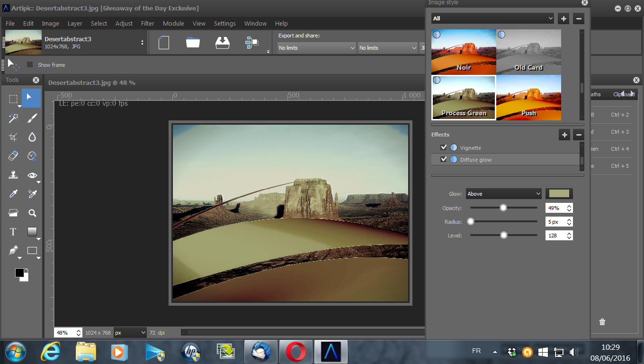Add a new effect with plus button
This screenshot has height=364, width=644.
coord(564,135)
